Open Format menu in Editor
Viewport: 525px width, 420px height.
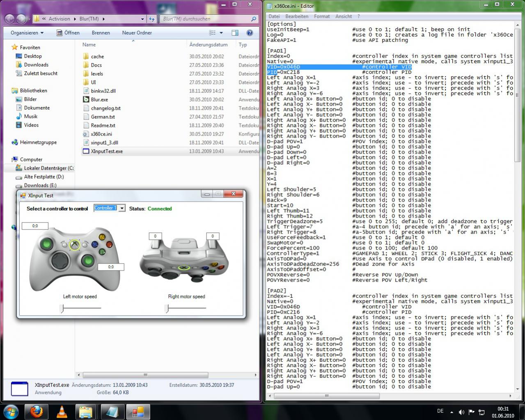pos(322,16)
